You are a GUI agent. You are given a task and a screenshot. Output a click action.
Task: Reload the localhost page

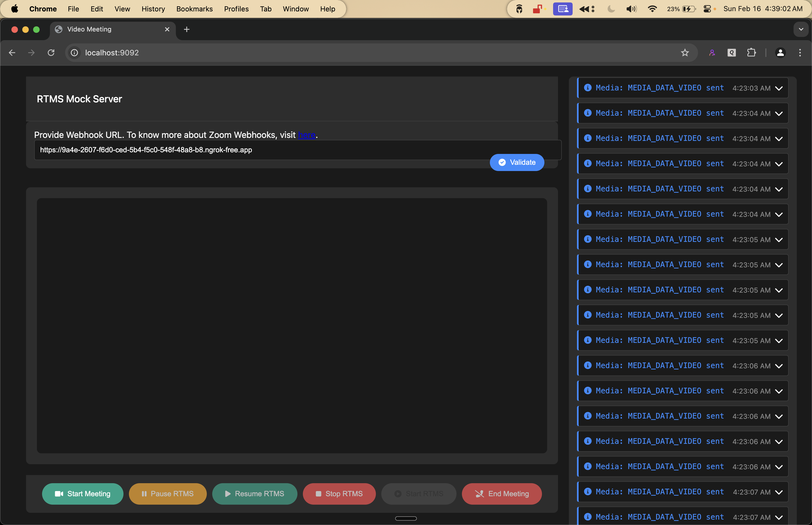coord(51,52)
